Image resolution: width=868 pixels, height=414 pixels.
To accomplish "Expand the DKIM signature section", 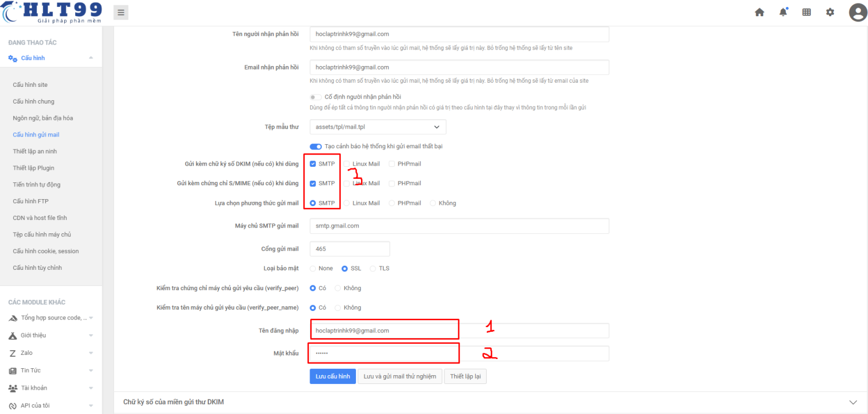I will [x=852, y=402].
